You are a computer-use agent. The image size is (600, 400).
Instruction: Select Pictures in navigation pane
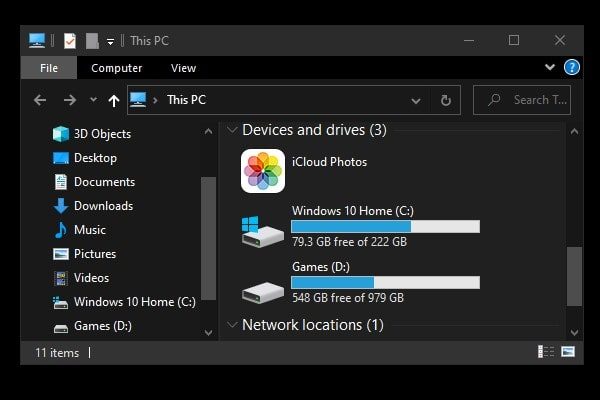[x=85, y=254]
